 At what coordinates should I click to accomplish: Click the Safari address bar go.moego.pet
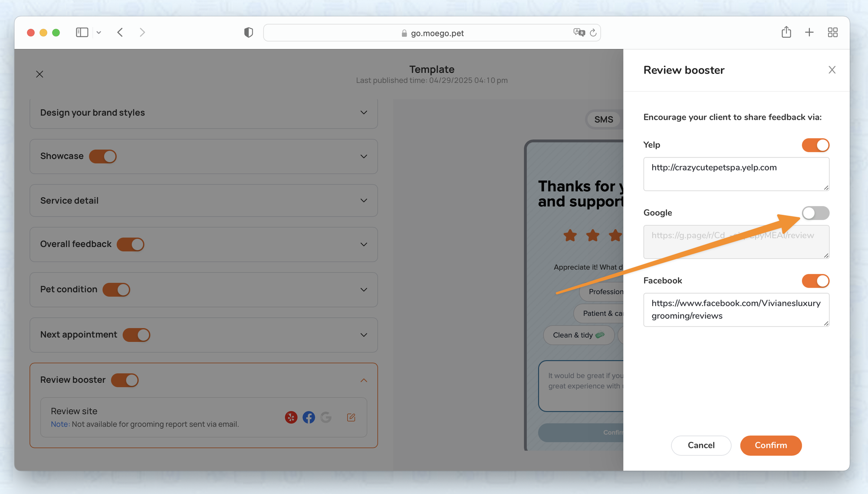tap(432, 33)
